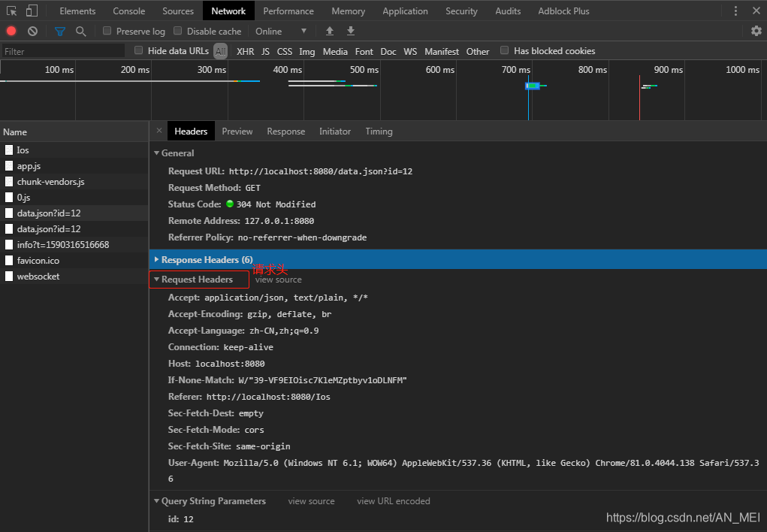Screen dimensions: 767x532
Task: Focus the Filter text field
Action: pyautogui.click(x=62, y=51)
